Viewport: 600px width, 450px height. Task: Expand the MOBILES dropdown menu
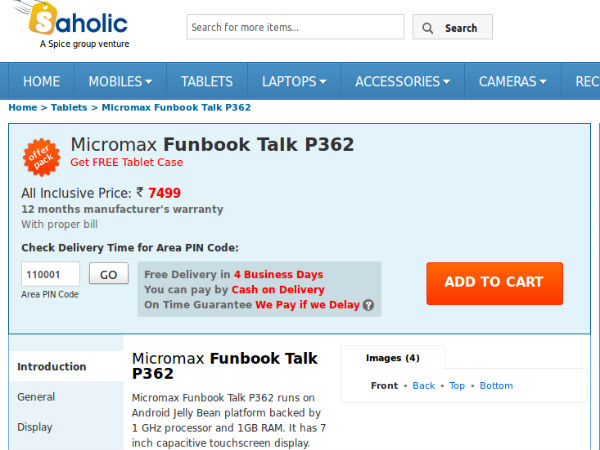[120, 81]
